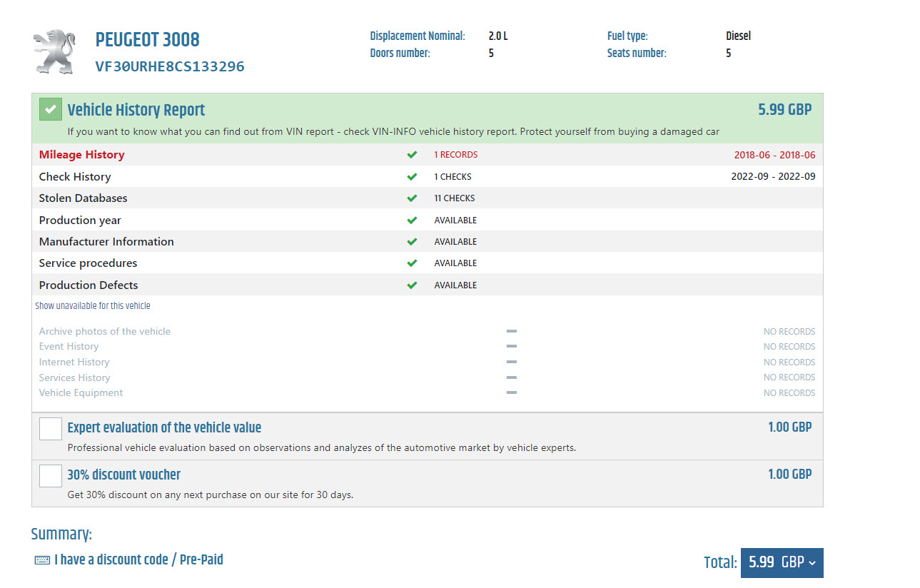
Task: Click NO RECORDS in Archive photos row
Action: [789, 331]
